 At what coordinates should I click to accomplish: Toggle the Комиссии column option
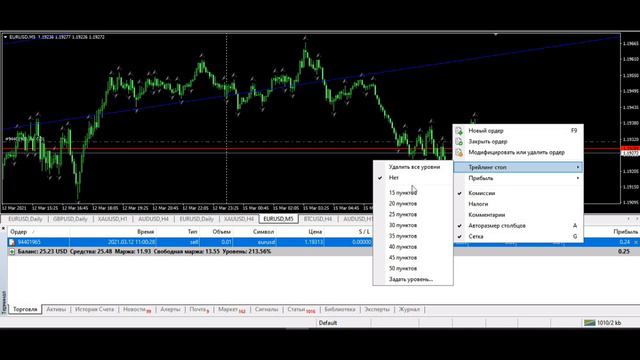click(518, 193)
